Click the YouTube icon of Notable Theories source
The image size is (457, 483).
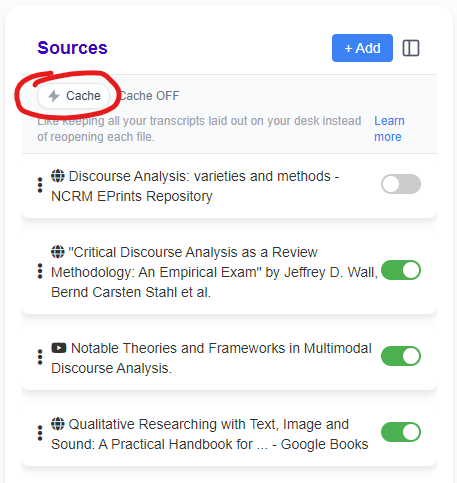tap(59, 348)
